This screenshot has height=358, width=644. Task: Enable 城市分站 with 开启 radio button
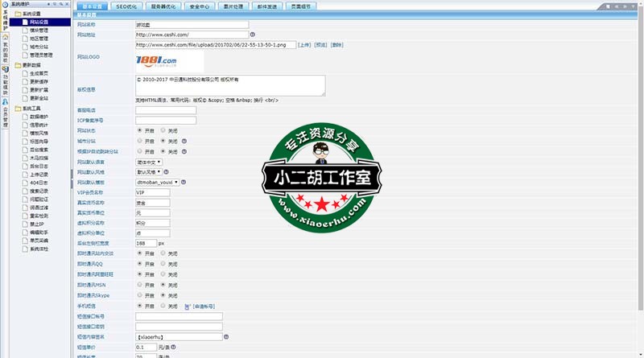click(140, 140)
